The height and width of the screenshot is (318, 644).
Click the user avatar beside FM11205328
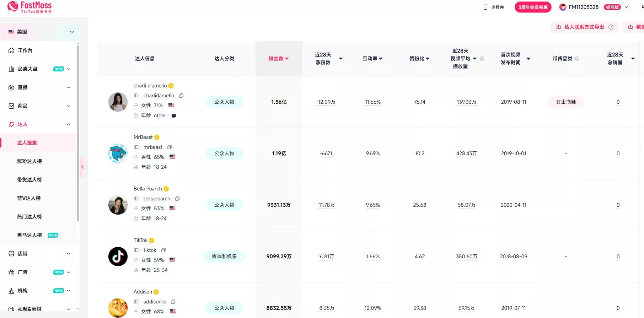tap(563, 7)
